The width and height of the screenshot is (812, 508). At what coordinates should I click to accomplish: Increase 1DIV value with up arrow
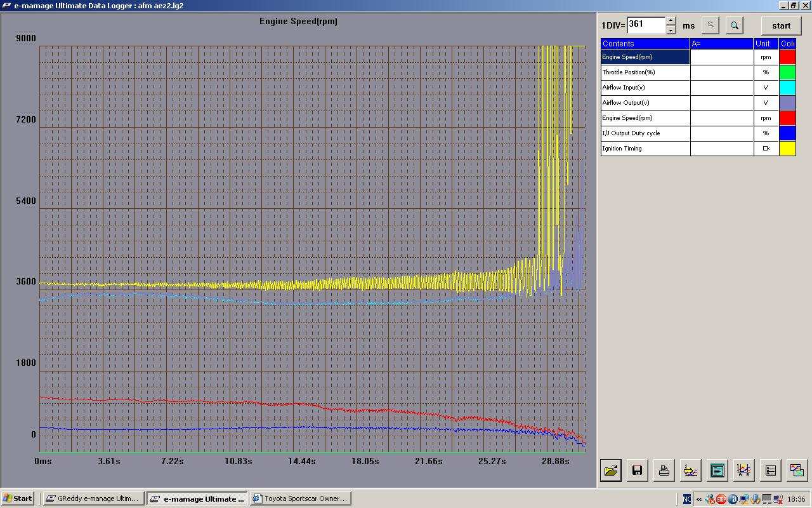coord(671,21)
